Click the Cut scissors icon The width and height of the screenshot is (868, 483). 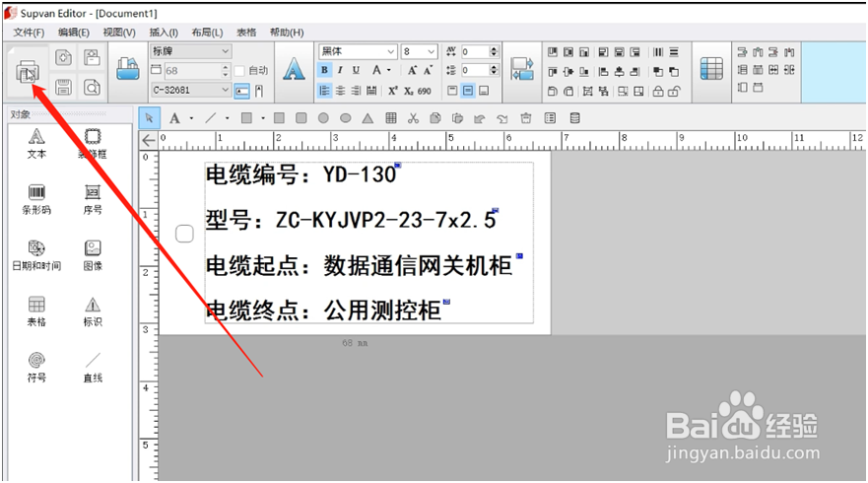[x=413, y=118]
